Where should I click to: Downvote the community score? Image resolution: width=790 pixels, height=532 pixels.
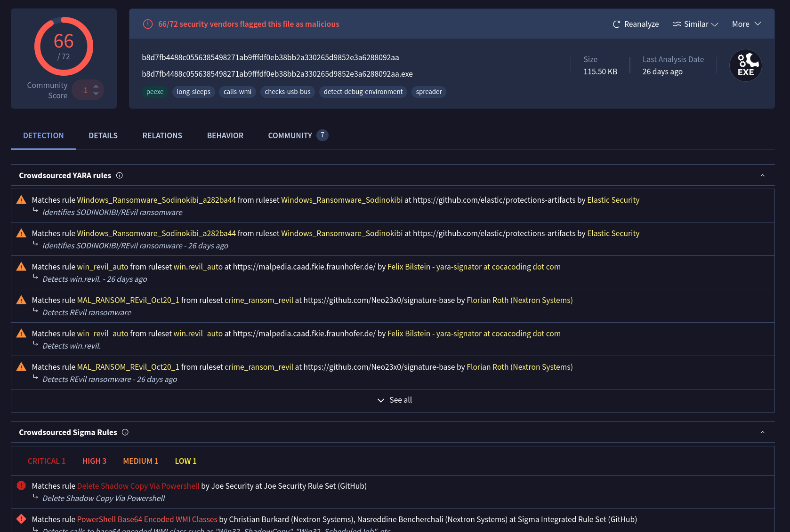tap(96, 94)
